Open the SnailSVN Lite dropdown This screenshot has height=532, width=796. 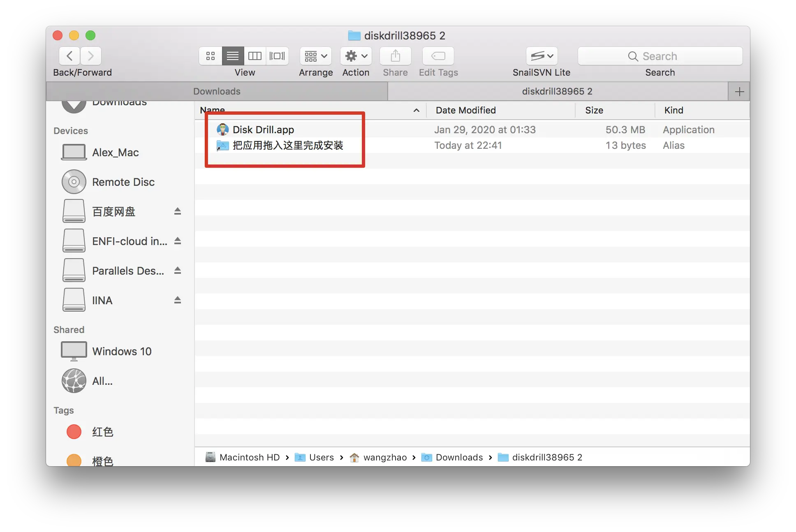pyautogui.click(x=541, y=56)
